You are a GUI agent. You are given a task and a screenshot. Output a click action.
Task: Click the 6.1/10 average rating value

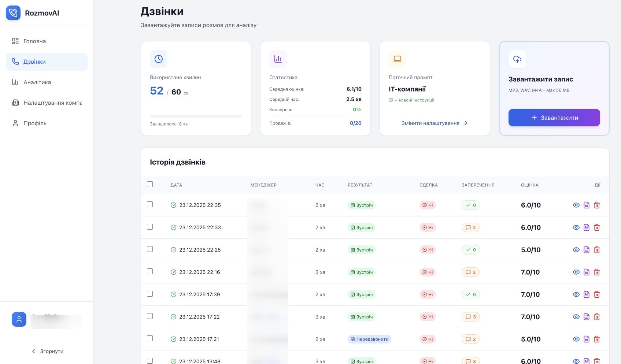tap(354, 89)
